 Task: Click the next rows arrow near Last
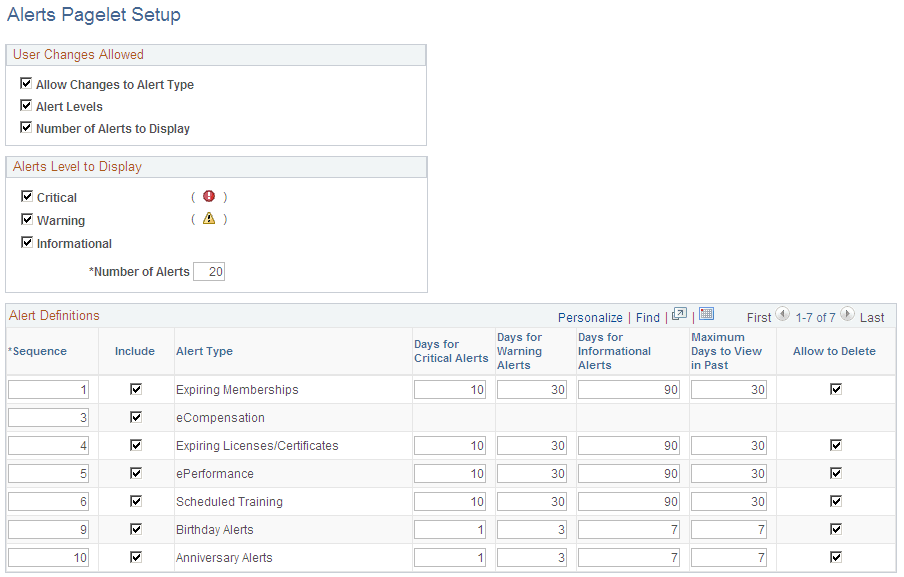pyautogui.click(x=848, y=316)
